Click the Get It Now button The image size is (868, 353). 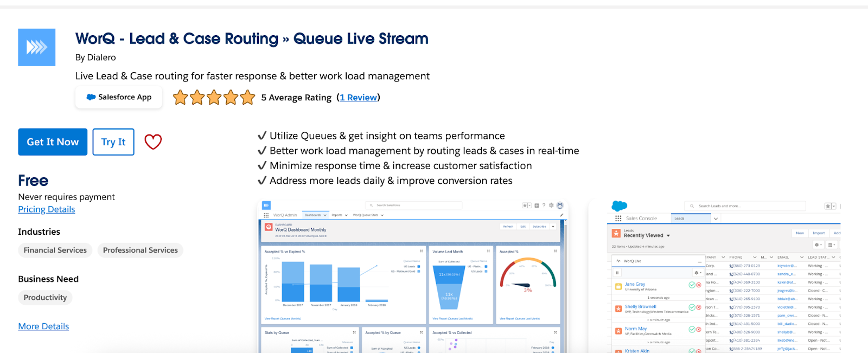[x=53, y=142]
